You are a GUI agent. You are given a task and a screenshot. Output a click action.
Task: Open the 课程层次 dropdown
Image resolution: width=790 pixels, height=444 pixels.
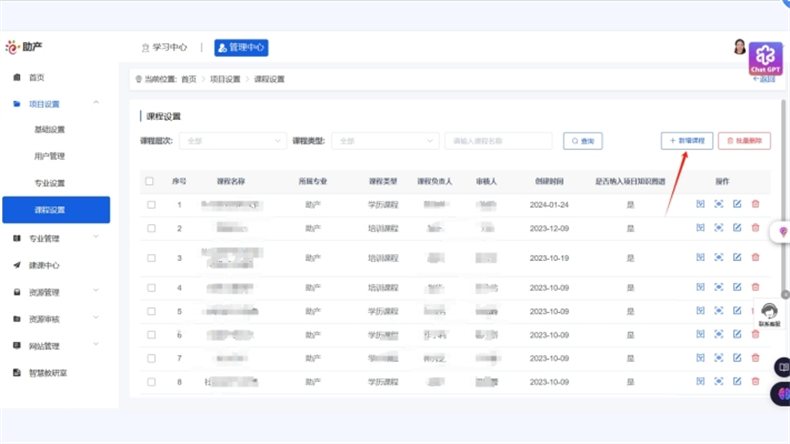point(232,141)
